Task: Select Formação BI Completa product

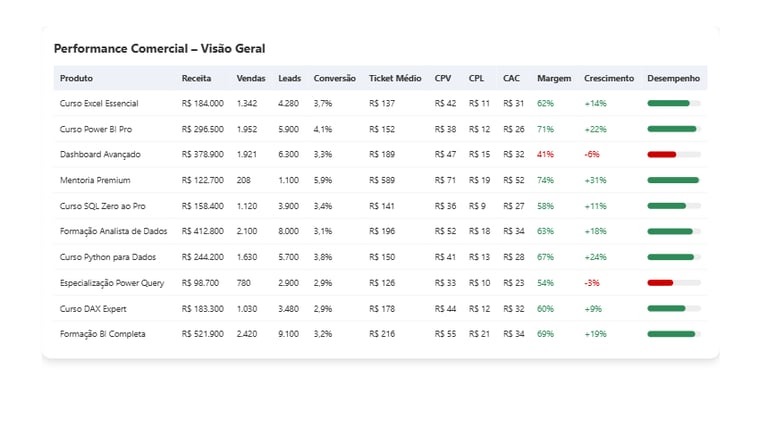Action: [102, 334]
